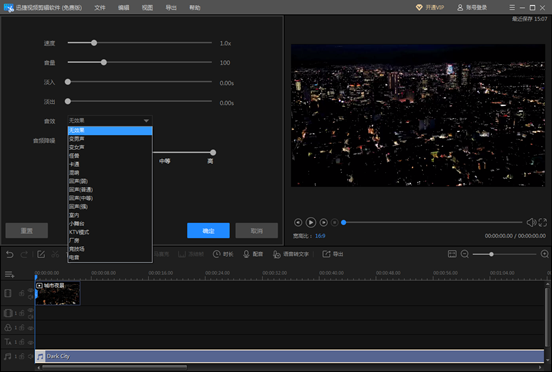Click the 音量 volume slider handle

104,62
